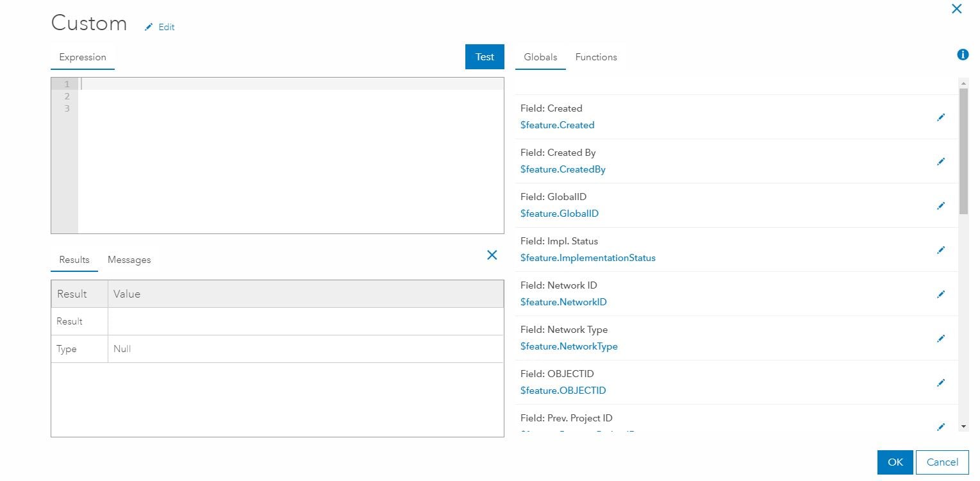Insert $feature.OBJECTID into the expression
980x481 pixels.
(x=563, y=391)
